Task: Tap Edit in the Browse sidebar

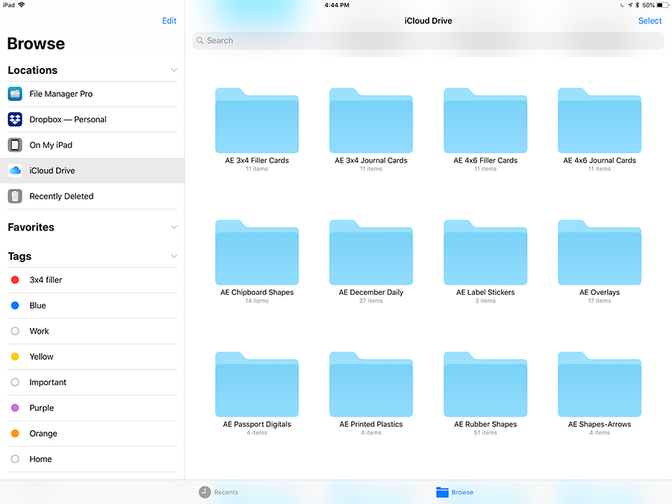Action: (169, 21)
